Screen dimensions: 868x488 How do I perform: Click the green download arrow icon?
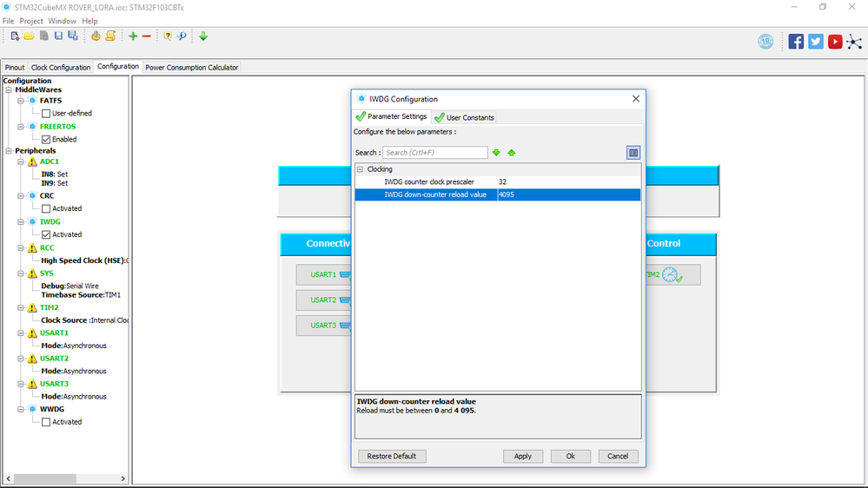tap(203, 36)
